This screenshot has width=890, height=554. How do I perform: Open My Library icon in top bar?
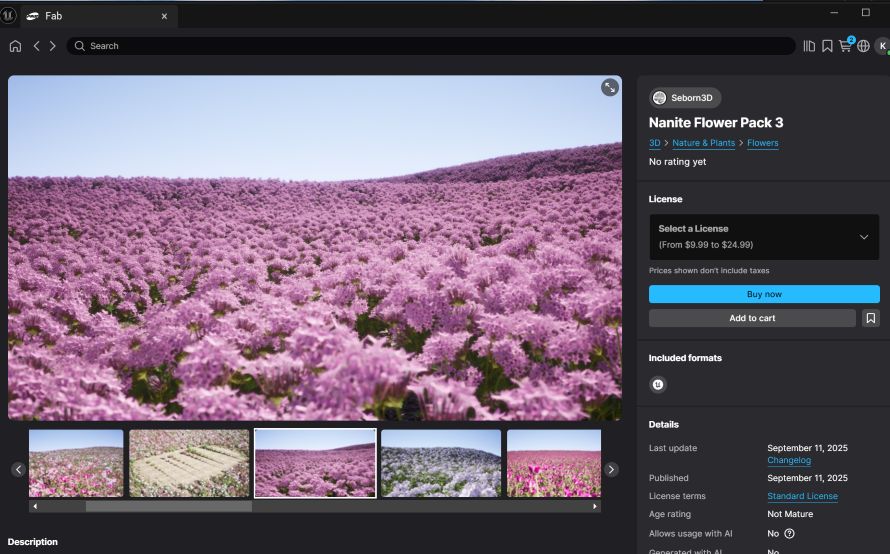click(x=809, y=46)
